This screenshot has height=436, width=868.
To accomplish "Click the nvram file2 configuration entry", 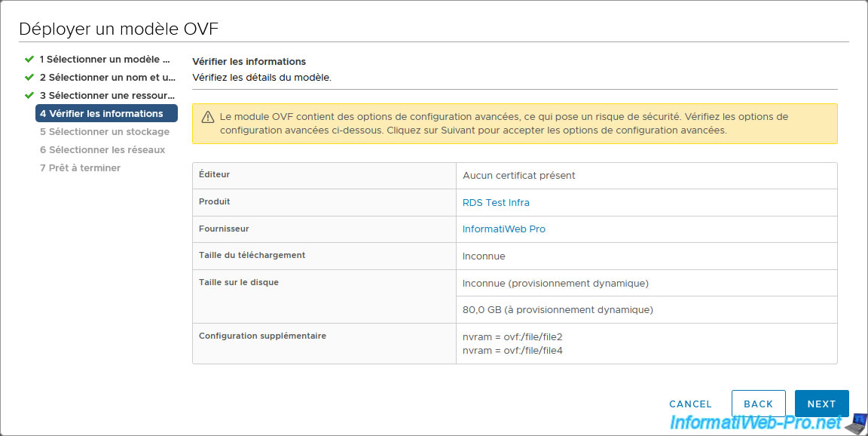I will coord(512,336).
